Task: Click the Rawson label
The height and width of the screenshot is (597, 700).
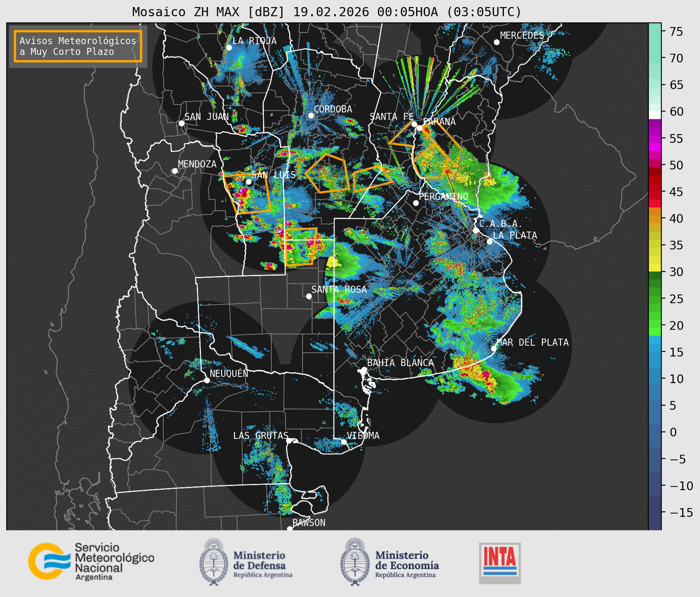Action: 309,523
